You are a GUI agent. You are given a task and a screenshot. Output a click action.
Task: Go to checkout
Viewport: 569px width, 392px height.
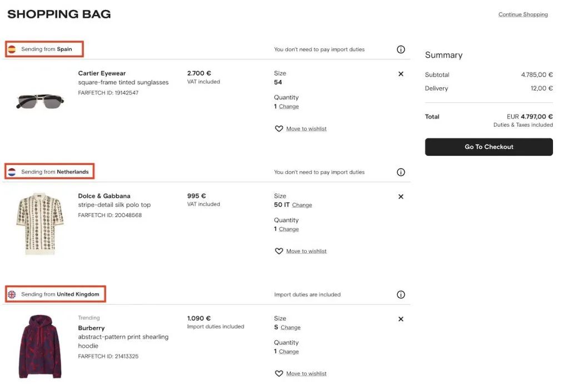click(x=488, y=147)
